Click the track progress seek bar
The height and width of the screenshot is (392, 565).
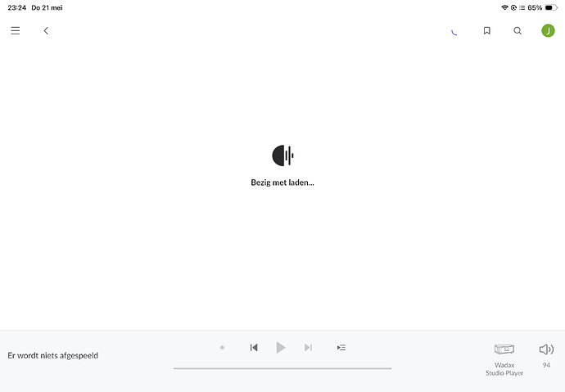pyautogui.click(x=282, y=368)
